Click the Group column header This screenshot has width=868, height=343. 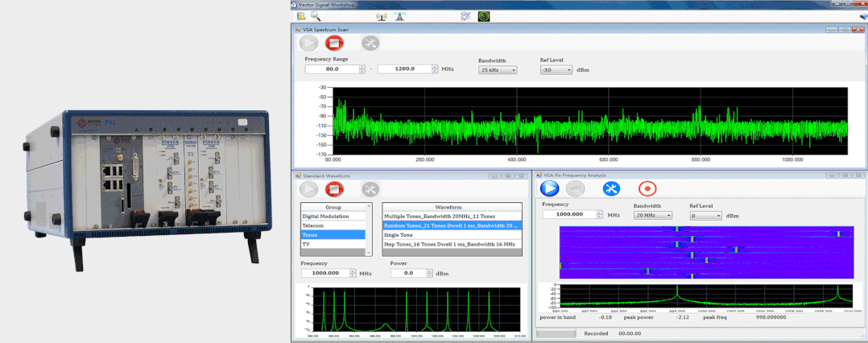[x=333, y=207]
